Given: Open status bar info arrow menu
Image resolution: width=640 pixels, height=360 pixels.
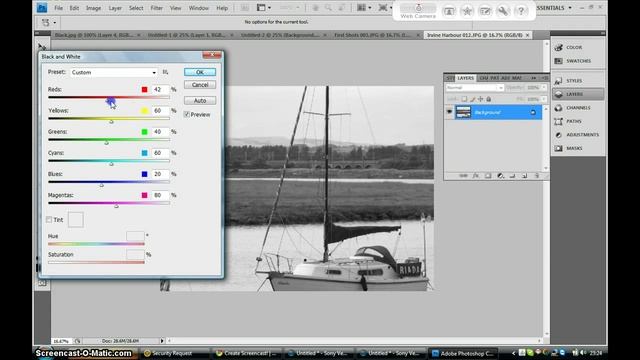Looking at the screenshot, I should (x=162, y=340).
